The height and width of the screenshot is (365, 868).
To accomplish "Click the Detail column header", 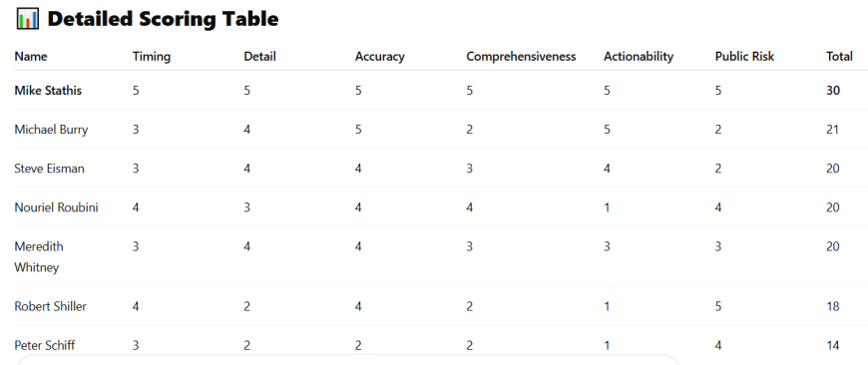I will [x=259, y=57].
